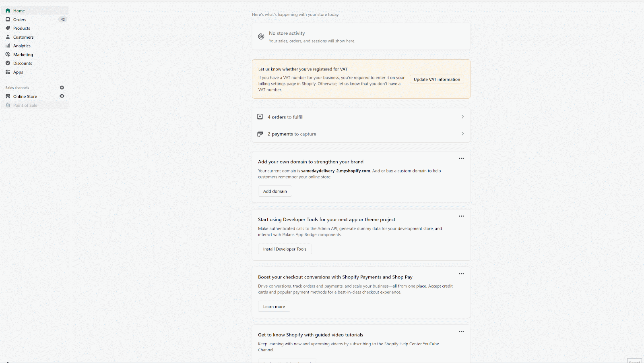Screen dimensions: 644x363
Task: Open options menu on Developer Tools card
Action: click(x=461, y=216)
